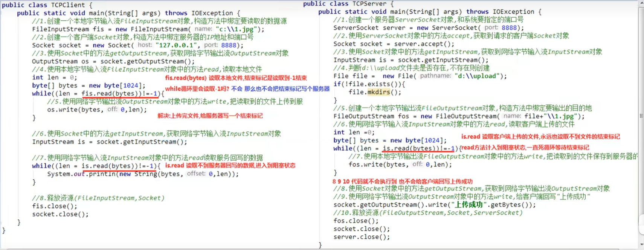
Task: Click the client 'while((len = is.read(bytes))' line
Action: pyautogui.click(x=96, y=166)
